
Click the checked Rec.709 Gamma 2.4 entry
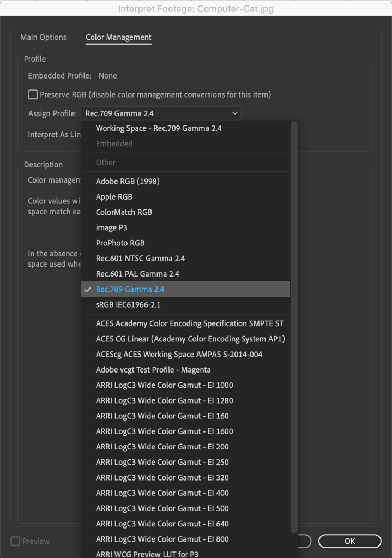coord(130,289)
